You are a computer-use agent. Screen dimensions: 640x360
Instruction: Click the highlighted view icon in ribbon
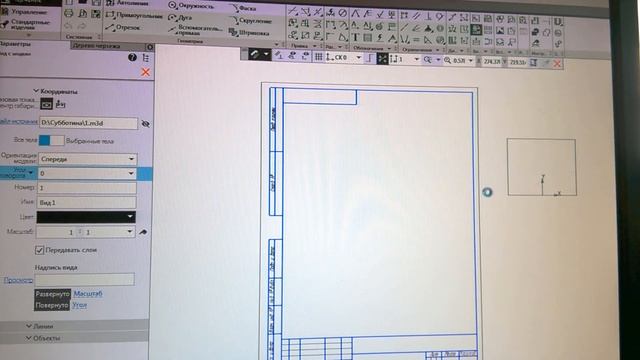[476, 29]
